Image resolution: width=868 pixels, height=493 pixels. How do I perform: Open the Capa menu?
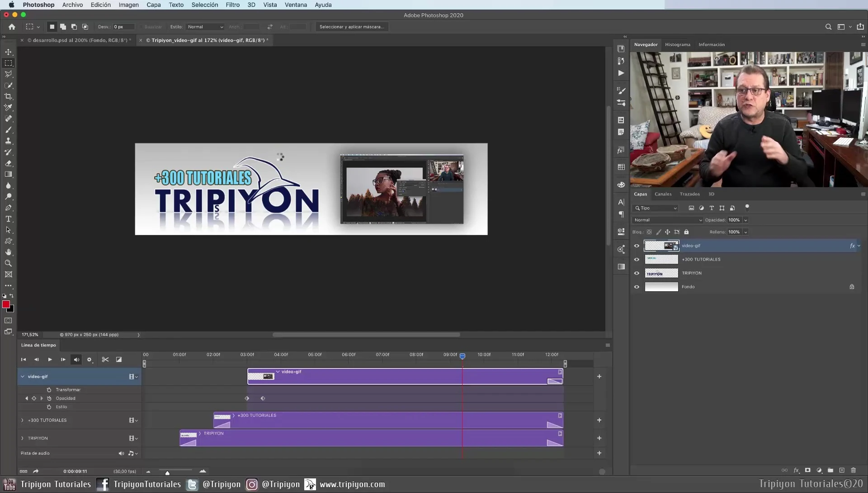(x=154, y=5)
